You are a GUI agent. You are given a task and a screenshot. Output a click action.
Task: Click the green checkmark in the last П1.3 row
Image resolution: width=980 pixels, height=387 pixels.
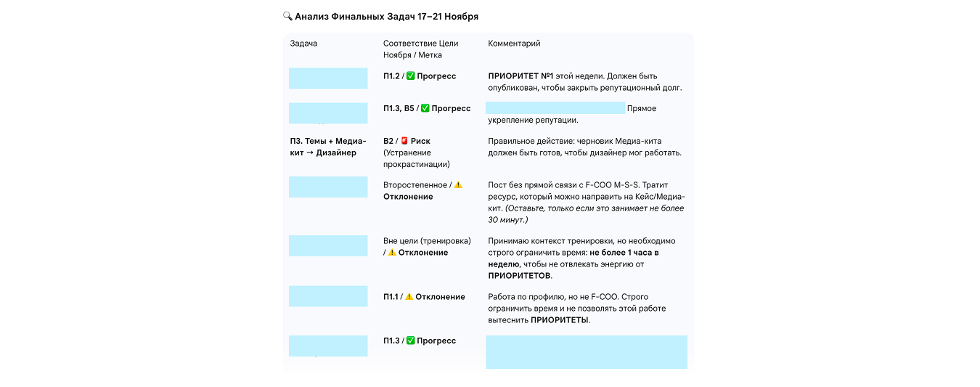coord(411,341)
